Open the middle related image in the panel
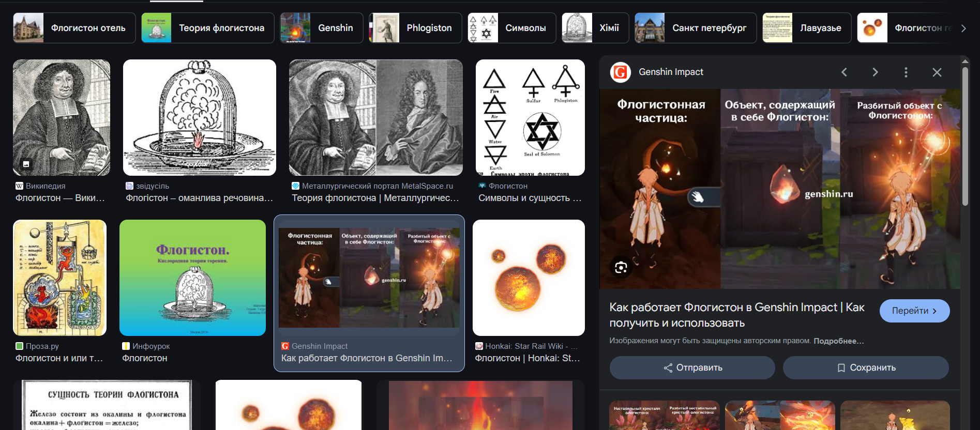 [780, 416]
